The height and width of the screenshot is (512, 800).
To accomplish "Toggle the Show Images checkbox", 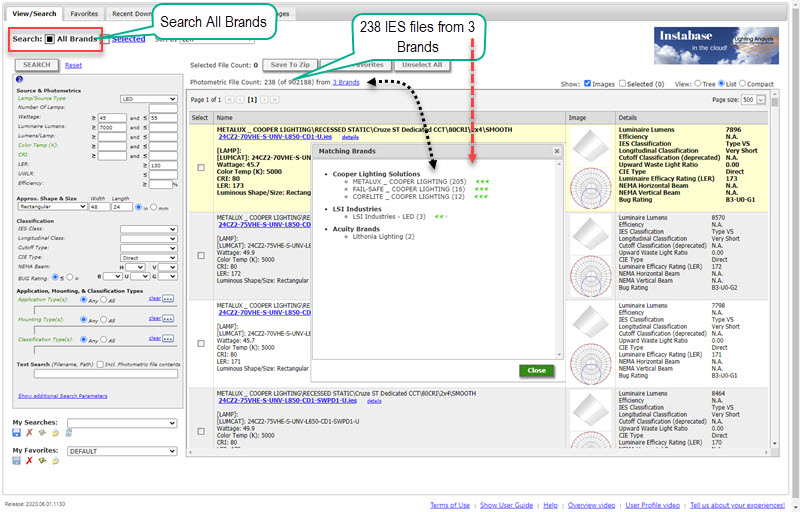I will pyautogui.click(x=587, y=83).
